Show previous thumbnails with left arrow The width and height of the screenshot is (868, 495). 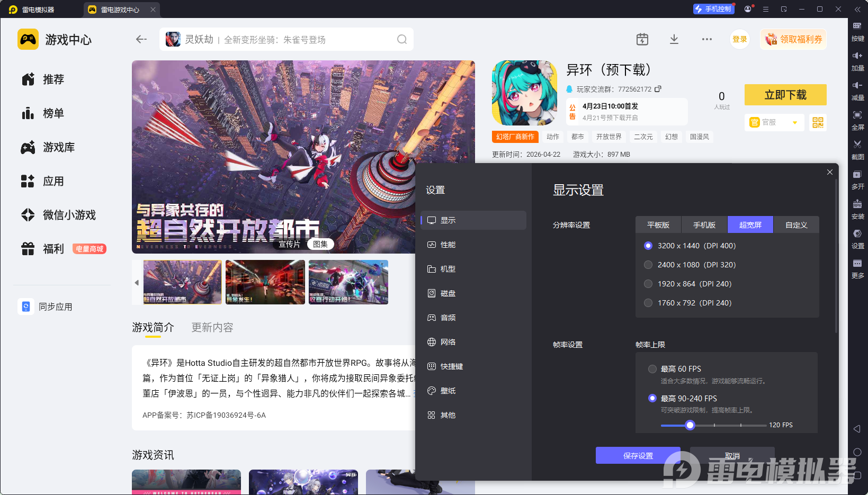[137, 283]
